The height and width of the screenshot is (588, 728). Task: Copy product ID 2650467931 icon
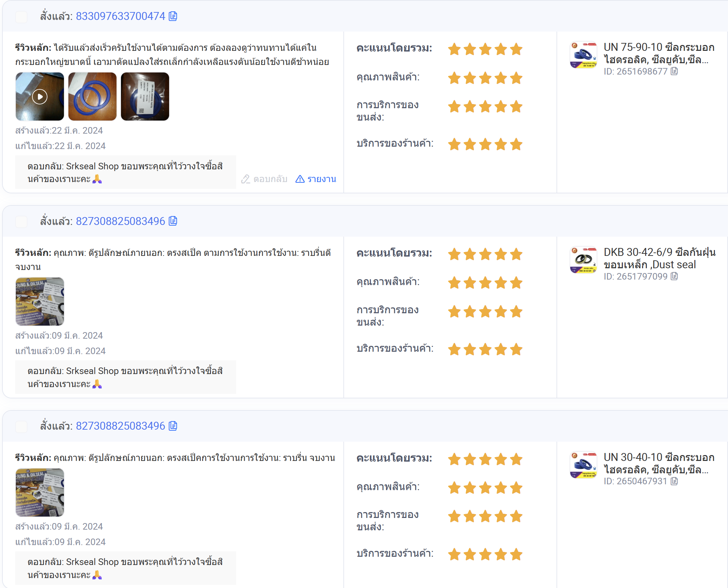674,481
